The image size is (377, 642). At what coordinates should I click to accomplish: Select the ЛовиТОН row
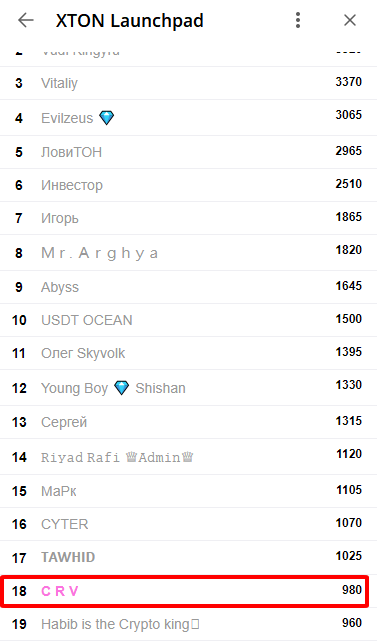[188, 152]
